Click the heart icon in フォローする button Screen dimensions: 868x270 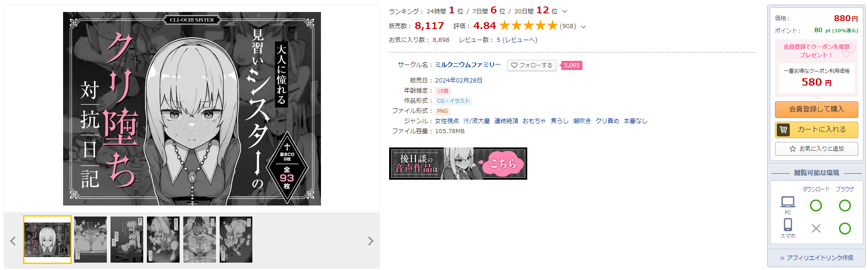point(514,65)
